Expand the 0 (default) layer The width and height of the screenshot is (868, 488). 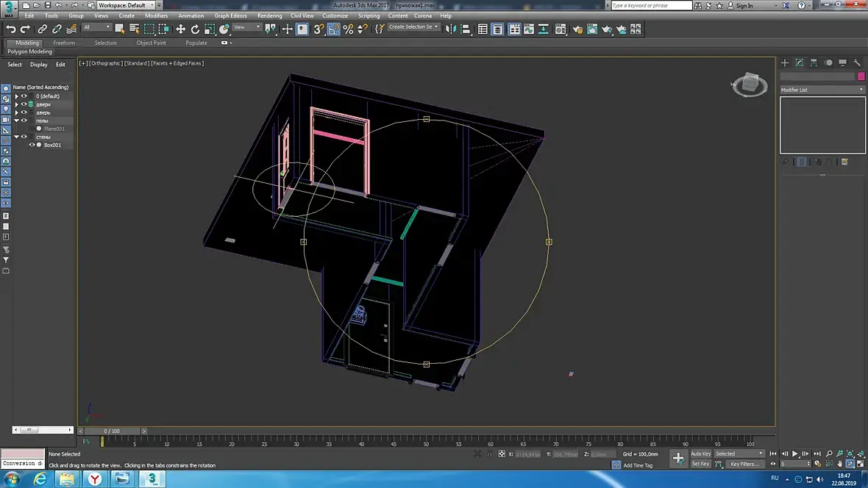click(16, 96)
